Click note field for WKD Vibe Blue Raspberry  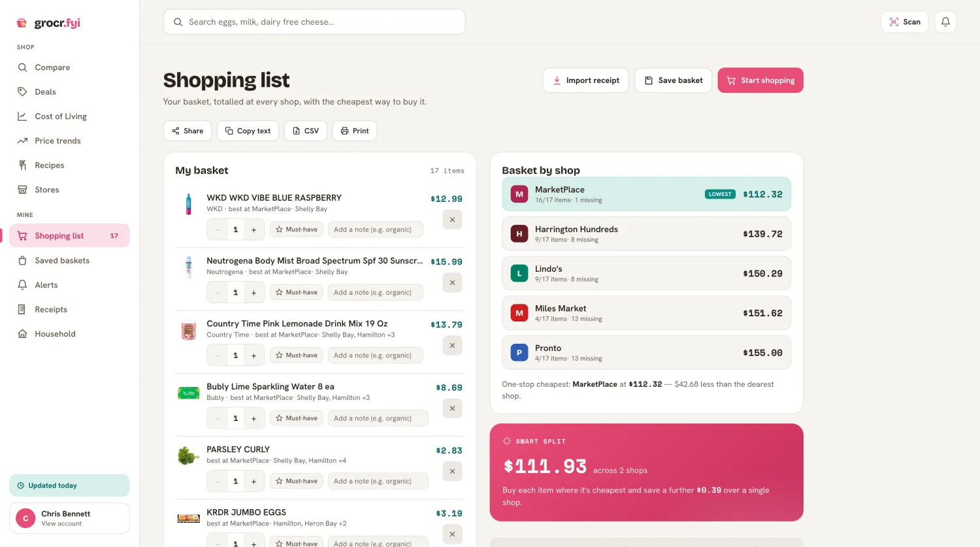pyautogui.click(x=376, y=229)
